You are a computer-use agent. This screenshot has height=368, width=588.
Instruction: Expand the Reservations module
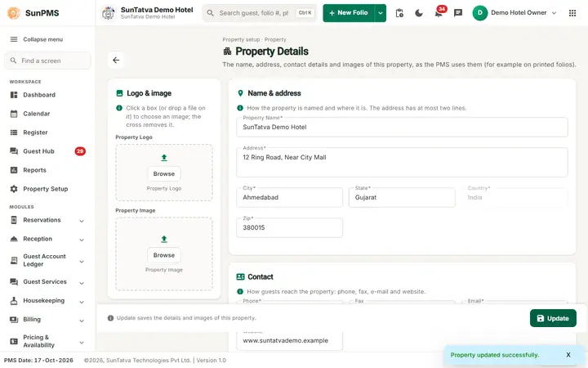pos(82,221)
